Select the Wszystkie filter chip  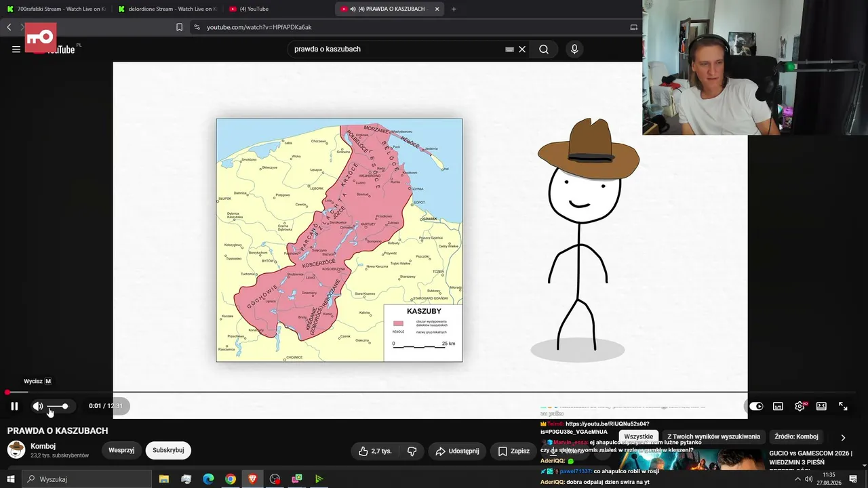tap(638, 437)
